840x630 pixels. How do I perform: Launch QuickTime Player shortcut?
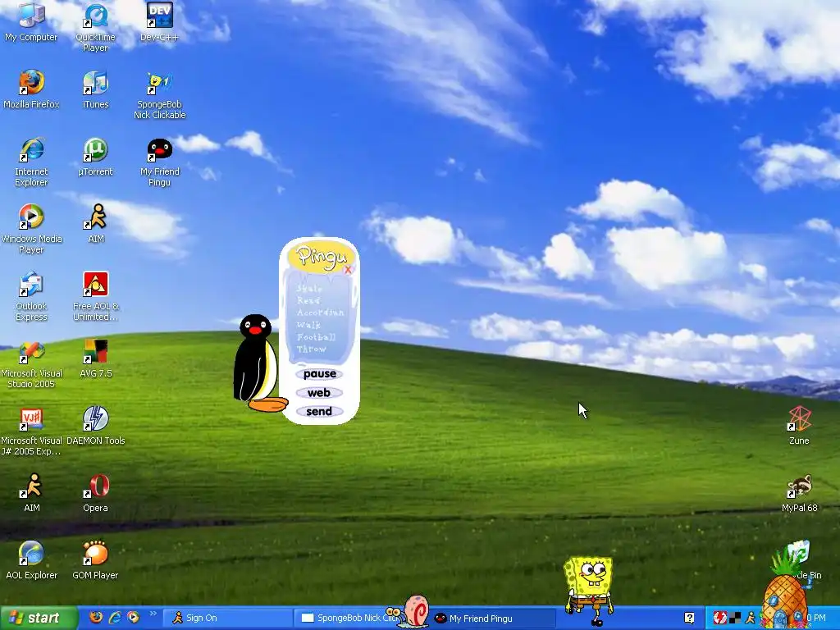tap(95, 28)
